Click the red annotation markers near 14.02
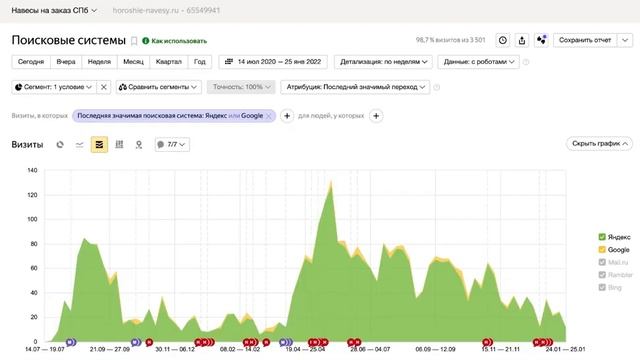 251,342
